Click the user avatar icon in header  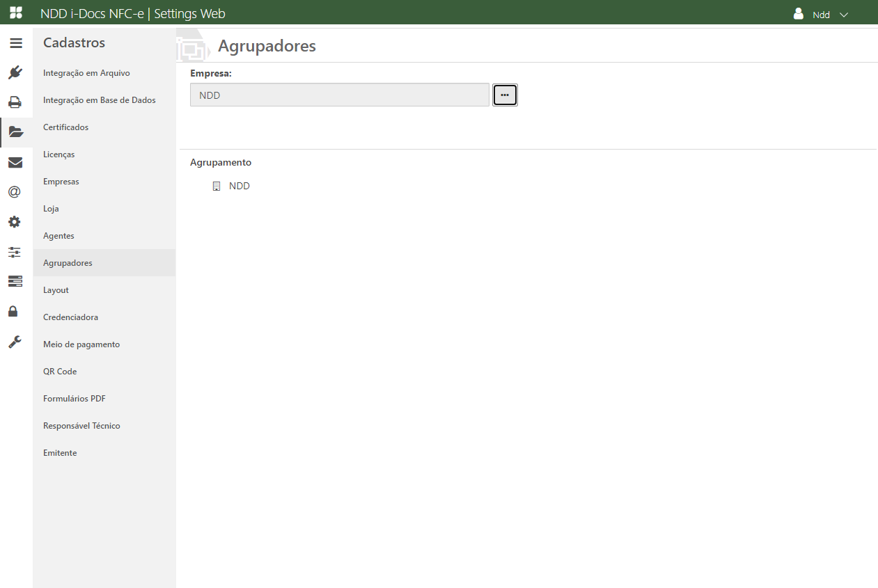[799, 13]
